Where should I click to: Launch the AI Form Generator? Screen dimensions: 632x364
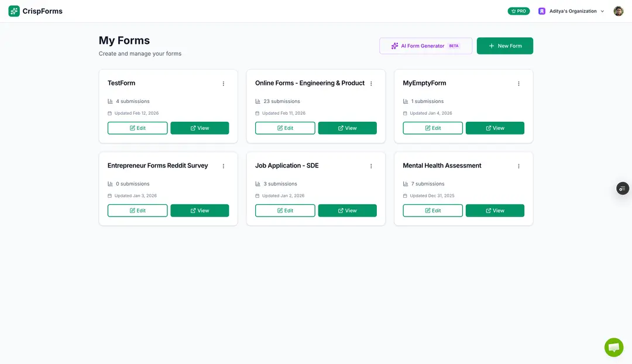425,46
